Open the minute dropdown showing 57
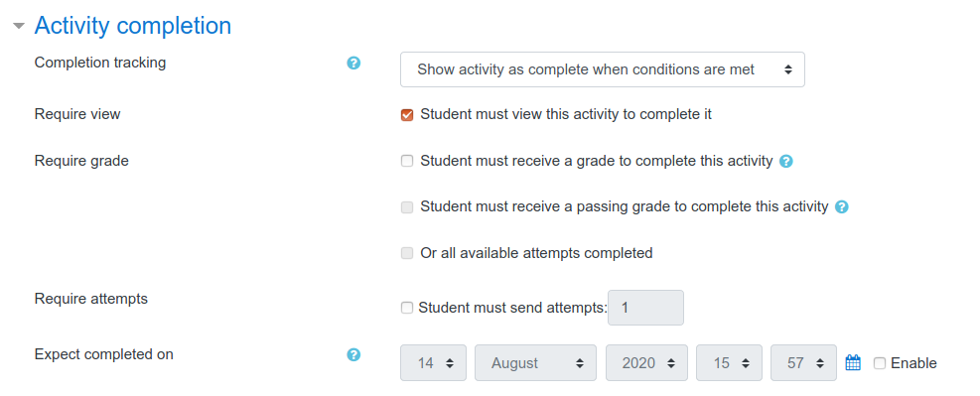The width and height of the screenshot is (980, 396). point(803,362)
